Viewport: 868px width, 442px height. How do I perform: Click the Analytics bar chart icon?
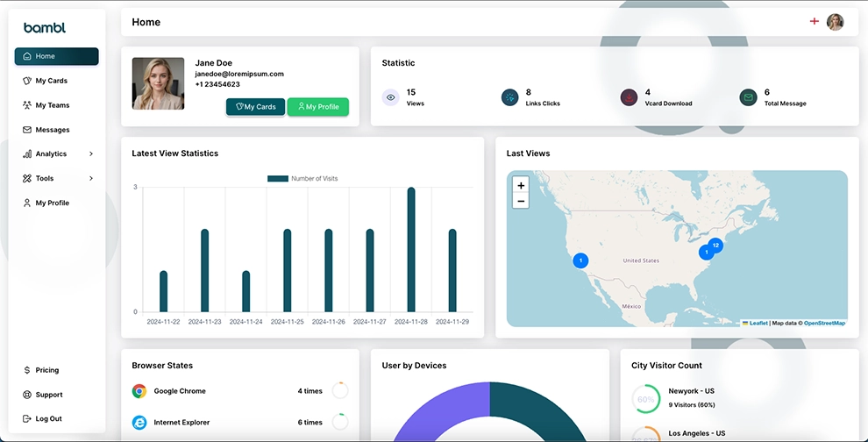coord(26,154)
